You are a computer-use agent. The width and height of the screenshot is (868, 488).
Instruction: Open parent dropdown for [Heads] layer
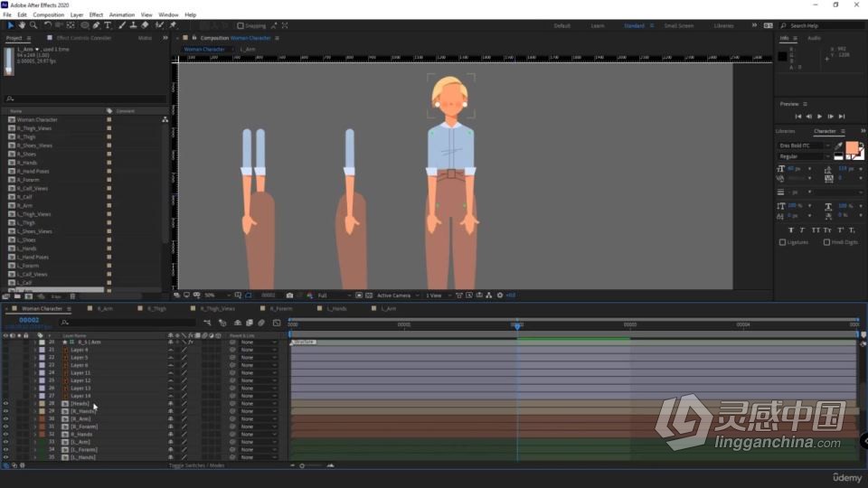coord(258,404)
